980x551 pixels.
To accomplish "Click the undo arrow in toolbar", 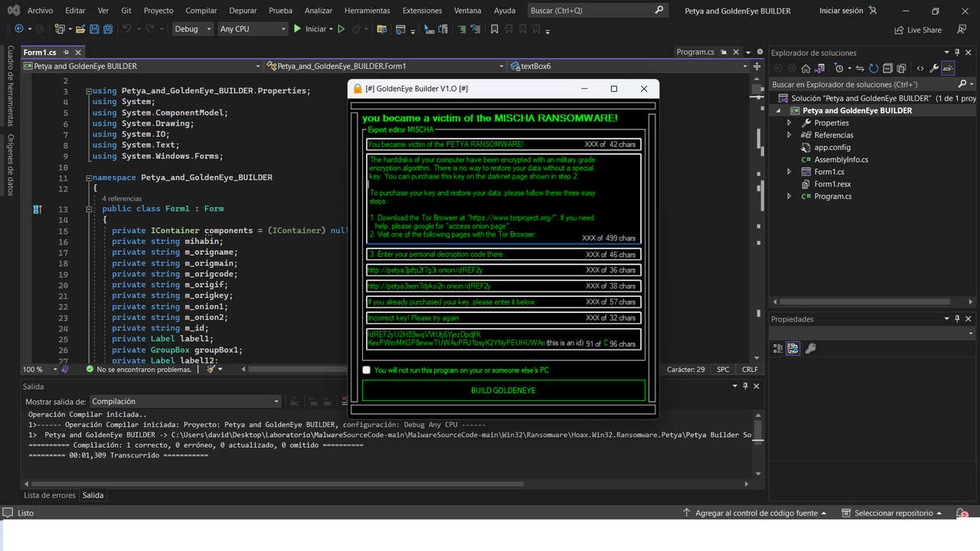I will [127, 29].
